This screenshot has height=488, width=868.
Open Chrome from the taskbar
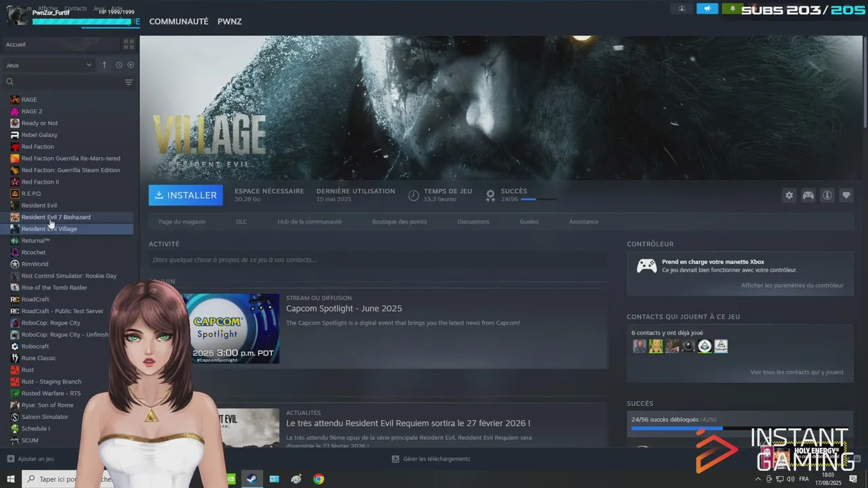point(319,479)
